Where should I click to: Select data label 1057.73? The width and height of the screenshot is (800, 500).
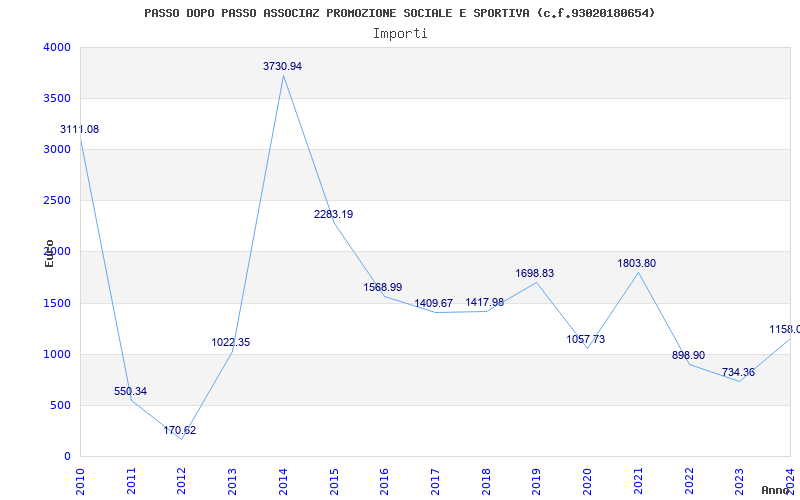pos(586,339)
